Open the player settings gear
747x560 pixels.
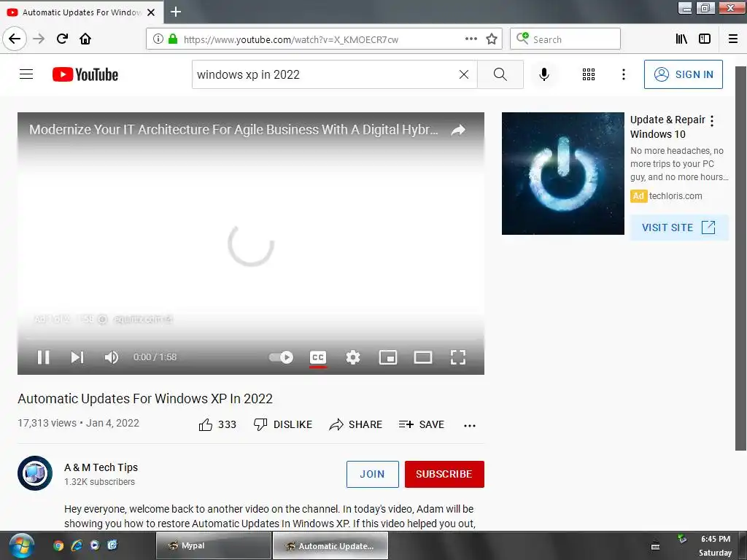coord(353,357)
